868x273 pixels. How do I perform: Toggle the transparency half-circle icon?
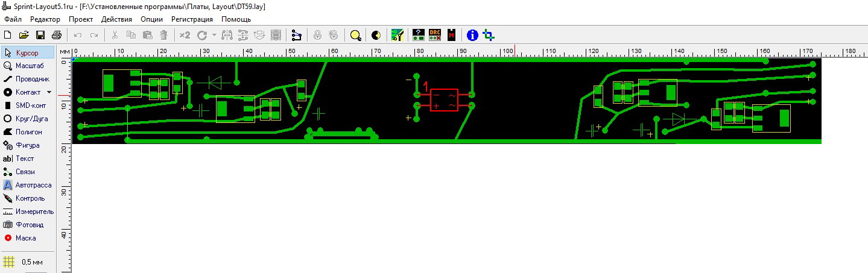tap(376, 35)
